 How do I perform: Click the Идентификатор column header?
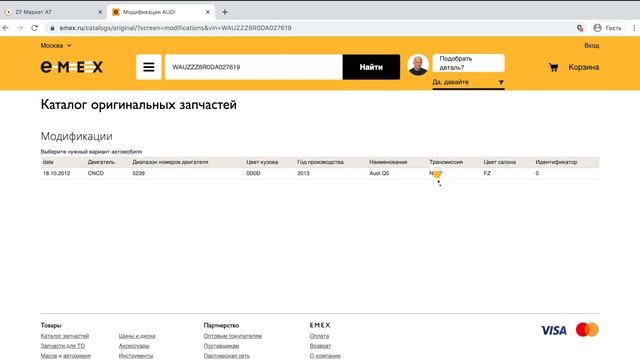pyautogui.click(x=556, y=162)
